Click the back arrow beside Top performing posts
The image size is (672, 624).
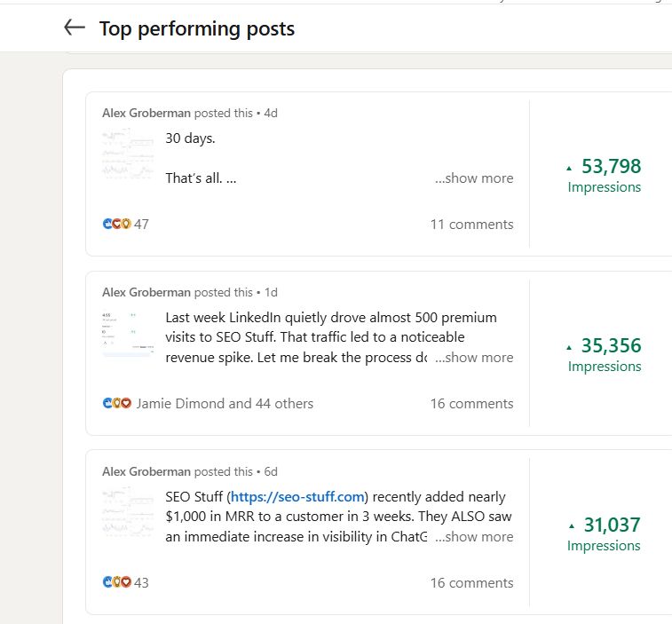75,28
